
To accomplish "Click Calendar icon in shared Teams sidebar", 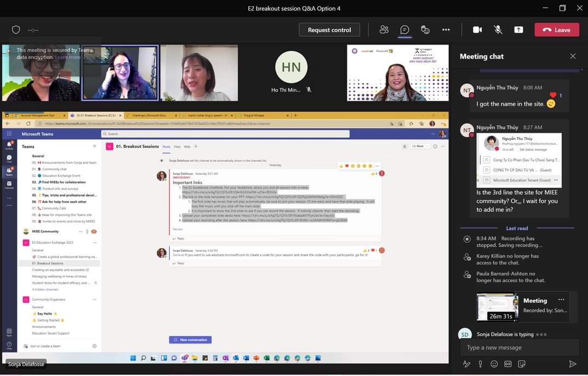I will [9, 185].
